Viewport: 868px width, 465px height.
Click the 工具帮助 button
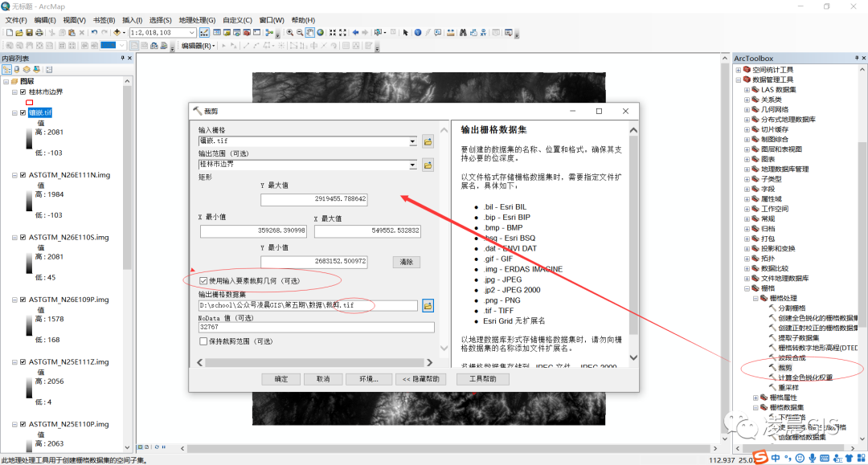483,379
